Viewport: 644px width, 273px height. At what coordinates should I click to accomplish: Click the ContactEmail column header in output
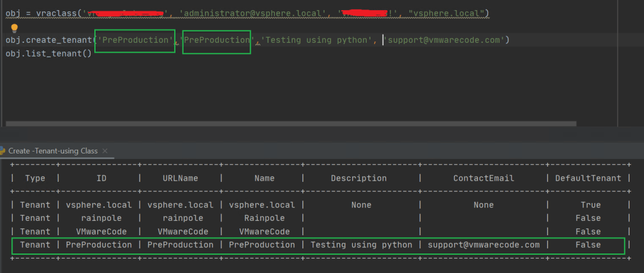click(483, 178)
